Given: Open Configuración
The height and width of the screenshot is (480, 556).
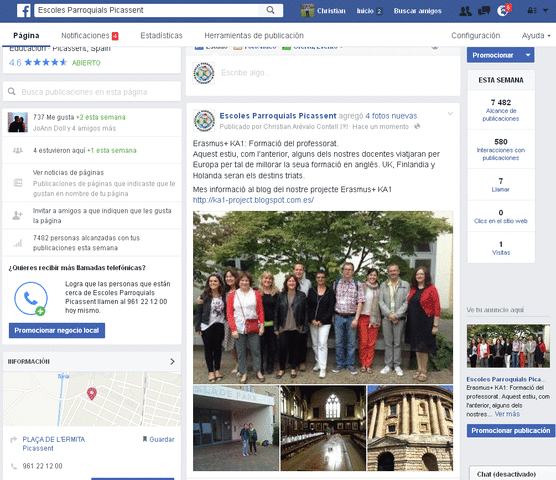Looking at the screenshot, I should [x=476, y=35].
